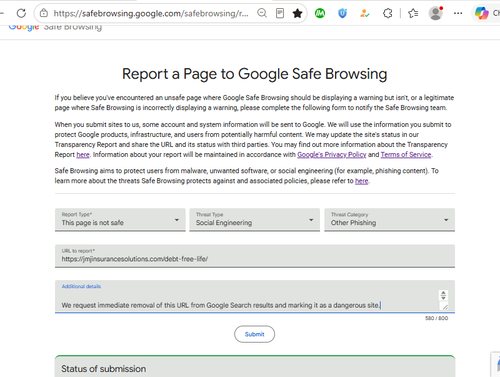
Task: Open immersive reader icon in address bar
Action: (x=280, y=13)
